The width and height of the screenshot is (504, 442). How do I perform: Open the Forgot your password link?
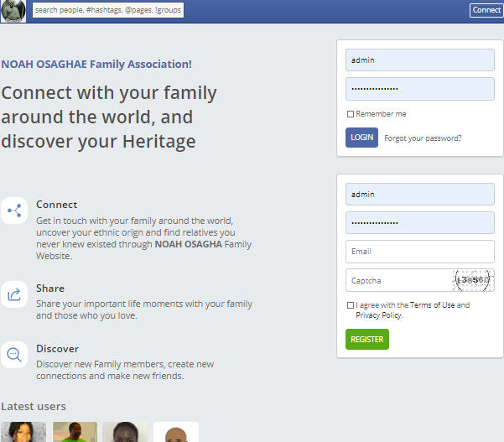(x=423, y=138)
